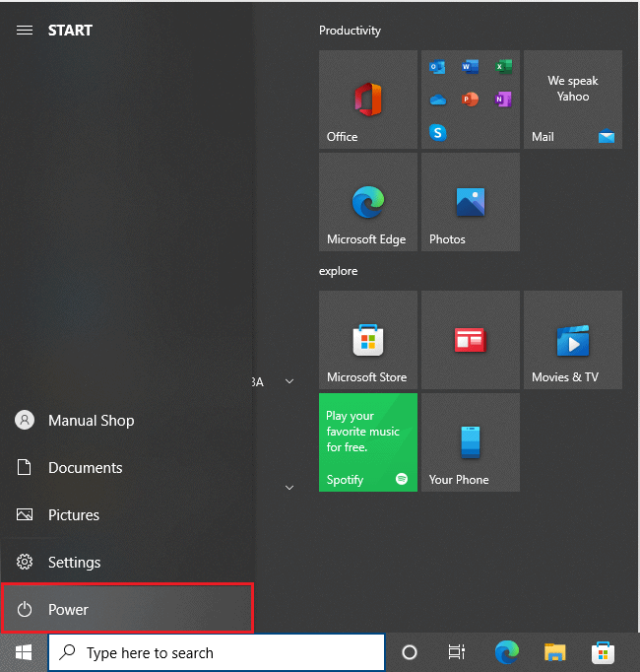Collapse the START hamburger menu

(x=25, y=31)
